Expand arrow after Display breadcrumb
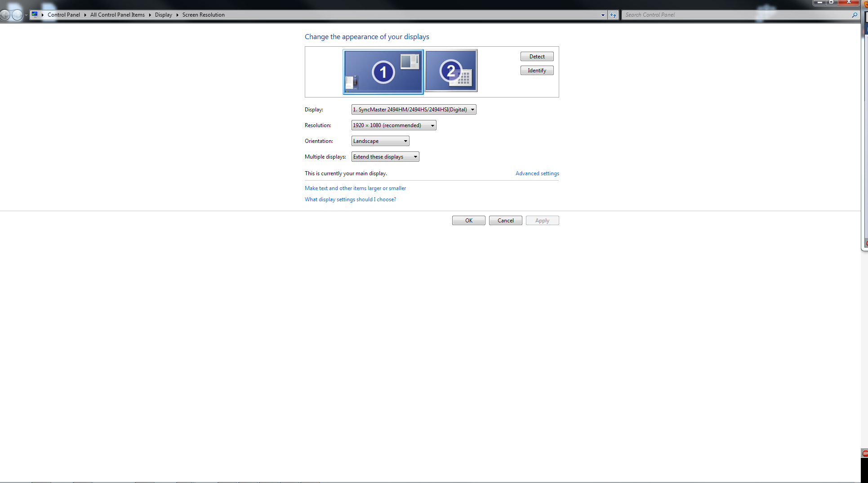 (x=177, y=15)
